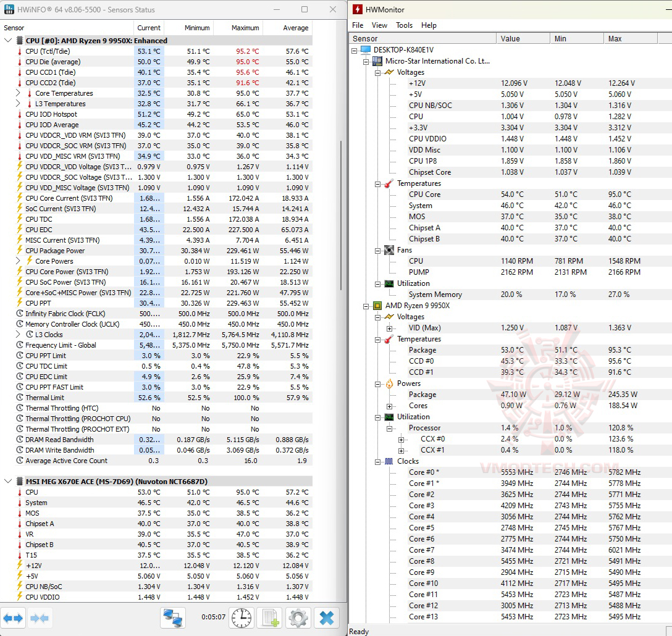
Task: Click the blue X close-sensors button in HWiNFO
Action: pyautogui.click(x=327, y=618)
